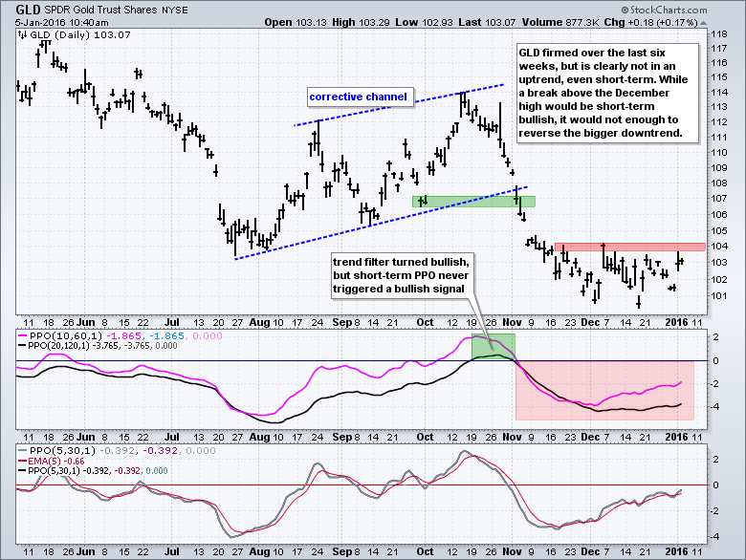Click the EMA(5) -0.66 legend label
This screenshot has height=560, width=746.
click(55, 462)
